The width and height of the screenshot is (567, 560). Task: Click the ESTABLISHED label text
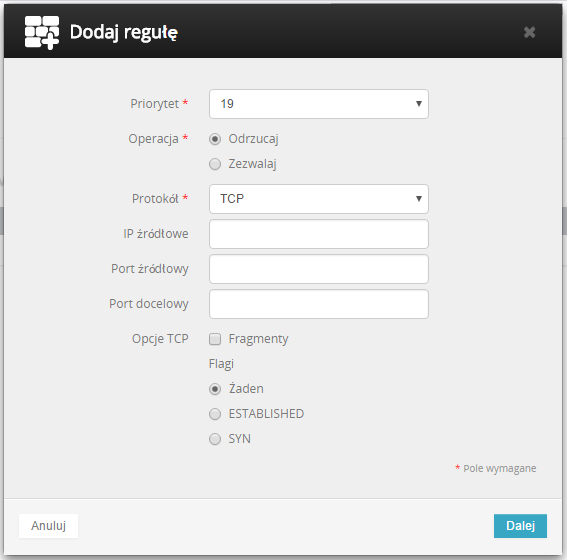point(266,414)
